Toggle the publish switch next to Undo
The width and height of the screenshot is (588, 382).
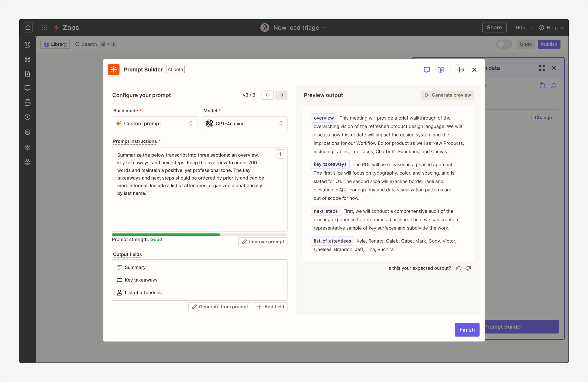coord(504,44)
